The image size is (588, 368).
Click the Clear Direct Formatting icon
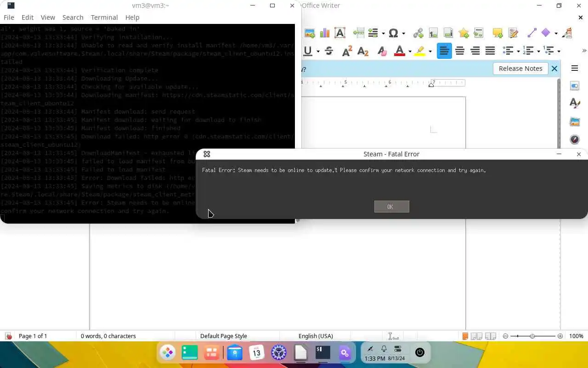[382, 51]
